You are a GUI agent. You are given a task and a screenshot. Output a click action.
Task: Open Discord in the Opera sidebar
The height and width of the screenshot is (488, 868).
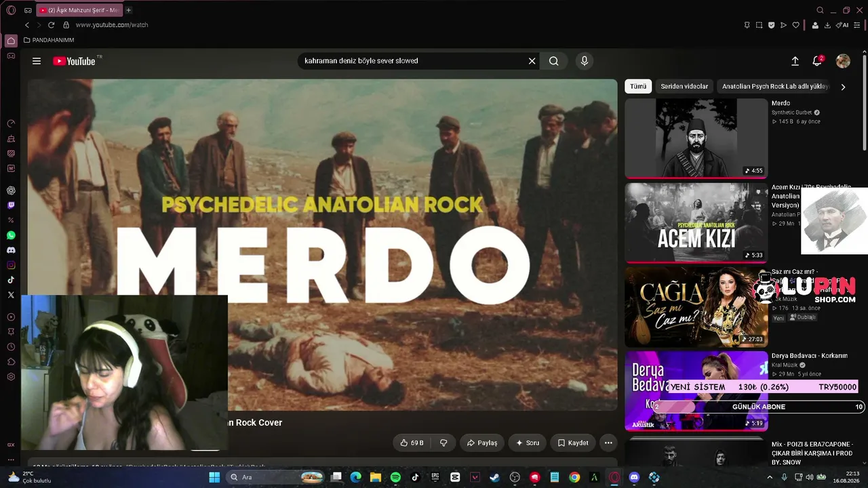[11, 251]
